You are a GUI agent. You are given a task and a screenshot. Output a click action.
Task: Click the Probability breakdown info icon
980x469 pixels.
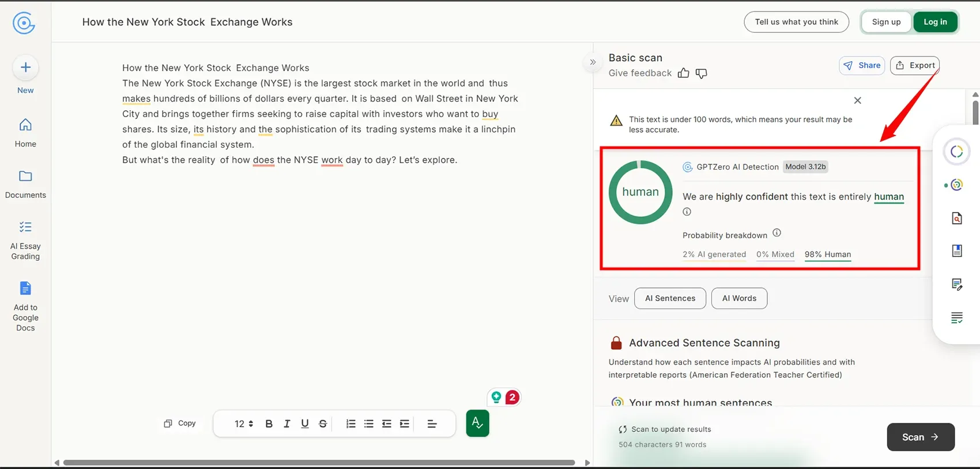[777, 233]
